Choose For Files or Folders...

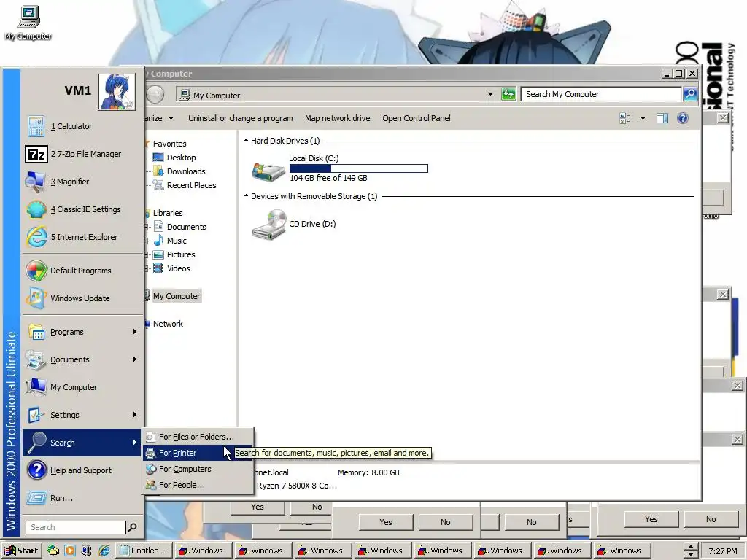[x=198, y=437]
